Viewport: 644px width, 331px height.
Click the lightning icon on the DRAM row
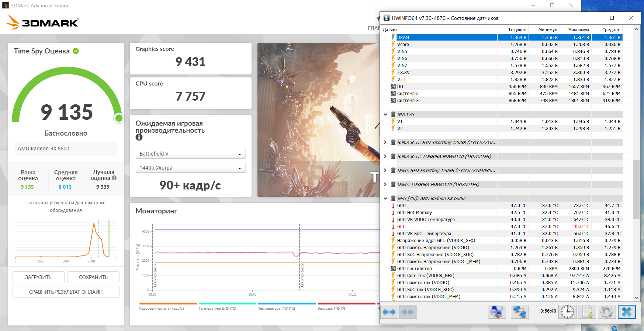tap(393, 37)
